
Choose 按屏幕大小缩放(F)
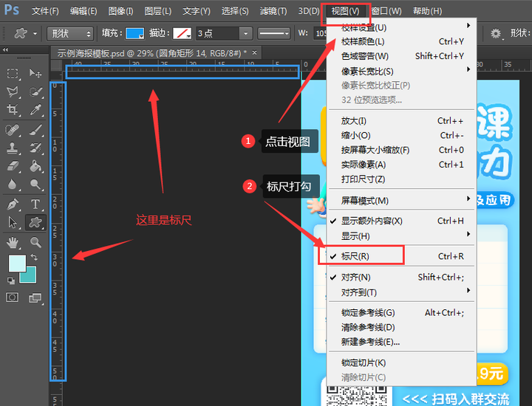coord(401,150)
